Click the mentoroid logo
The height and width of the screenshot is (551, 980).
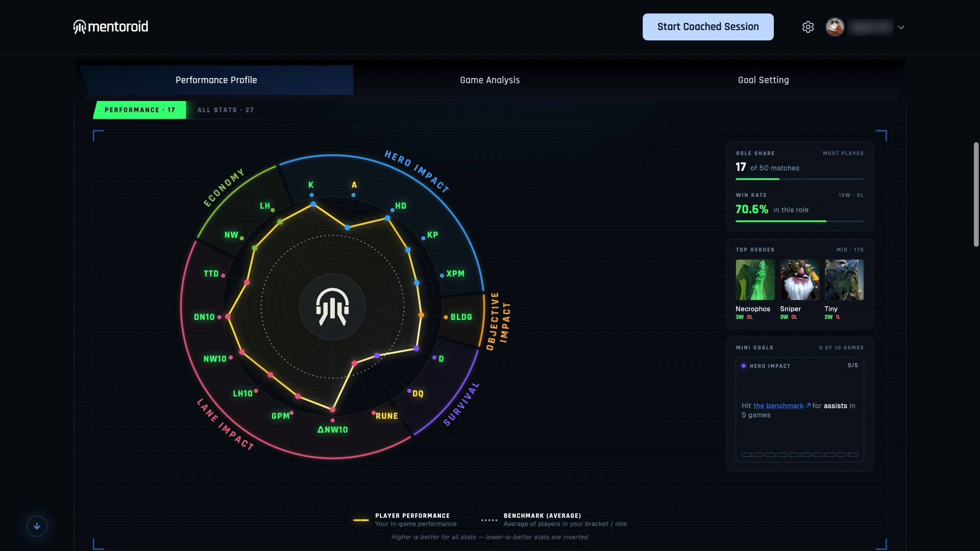click(111, 27)
